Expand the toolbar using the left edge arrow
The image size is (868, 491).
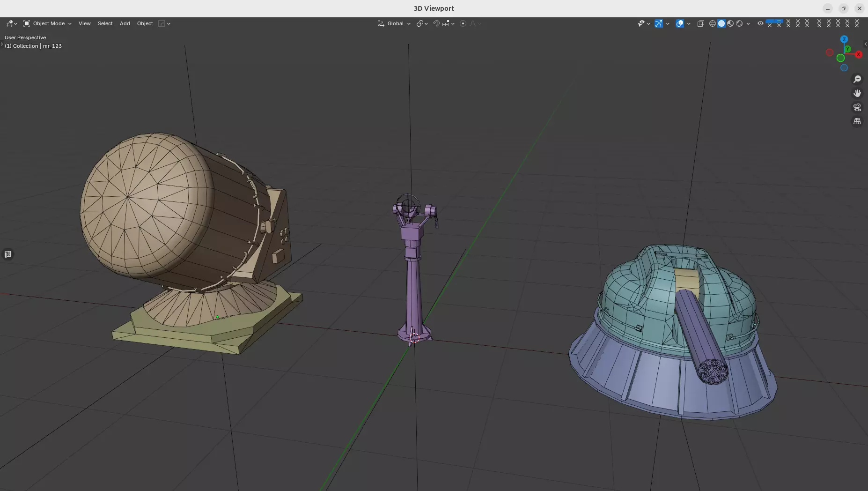pos(2,45)
